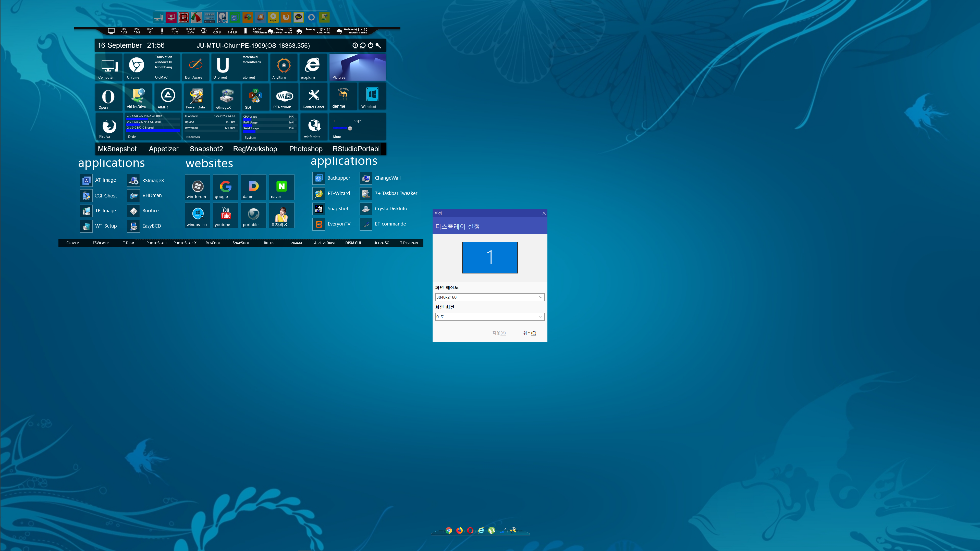Screen dimensions: 980x551
Task: Open Bootice application shortcut
Action: (143, 211)
